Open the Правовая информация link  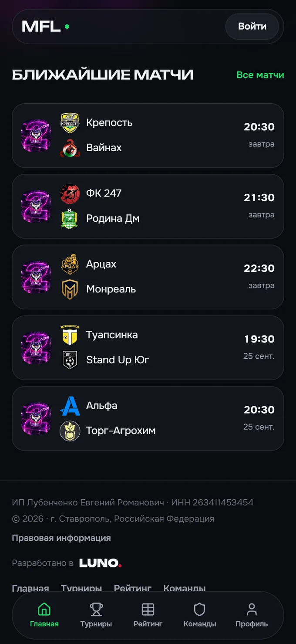click(61, 538)
